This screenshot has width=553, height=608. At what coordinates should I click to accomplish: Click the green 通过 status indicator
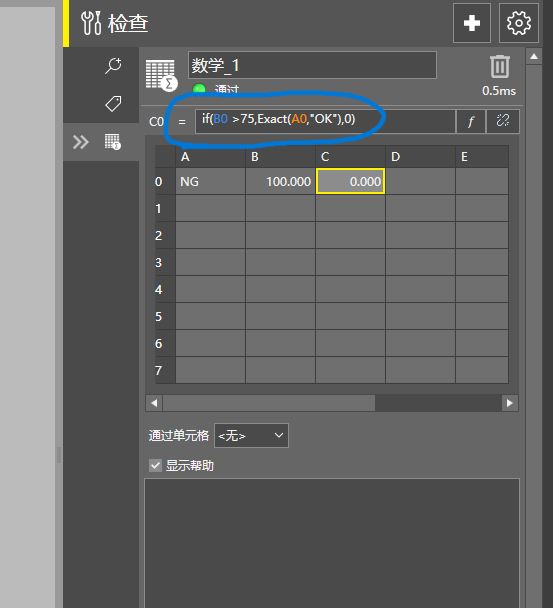pos(199,89)
